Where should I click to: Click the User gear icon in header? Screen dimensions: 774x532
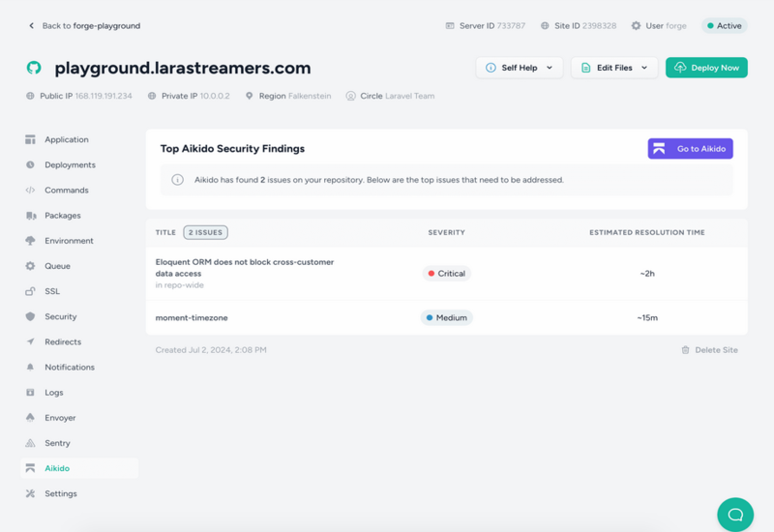636,26
